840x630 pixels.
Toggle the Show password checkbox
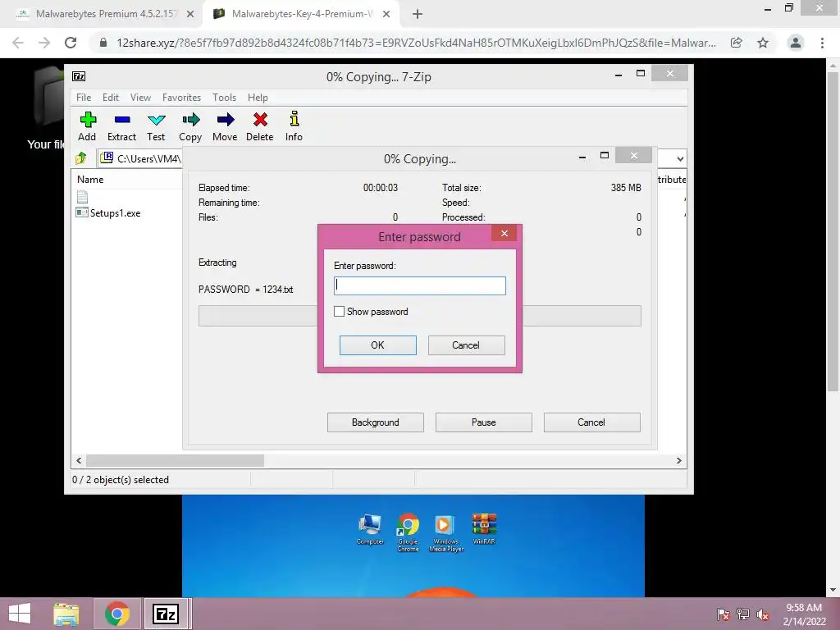(339, 311)
